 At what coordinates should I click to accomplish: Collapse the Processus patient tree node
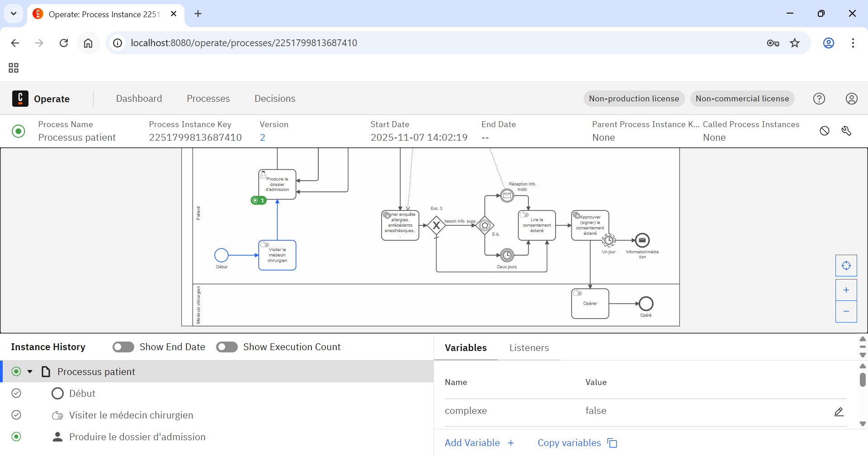[x=30, y=372]
